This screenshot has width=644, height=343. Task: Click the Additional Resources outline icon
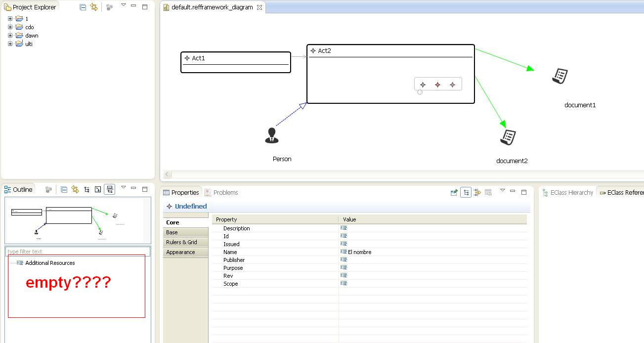tap(20, 263)
